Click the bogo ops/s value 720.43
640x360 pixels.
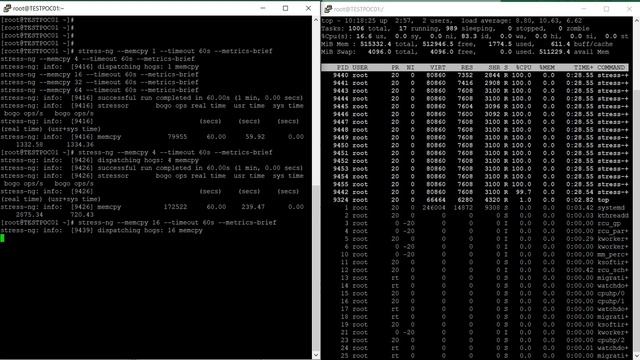tap(82, 215)
